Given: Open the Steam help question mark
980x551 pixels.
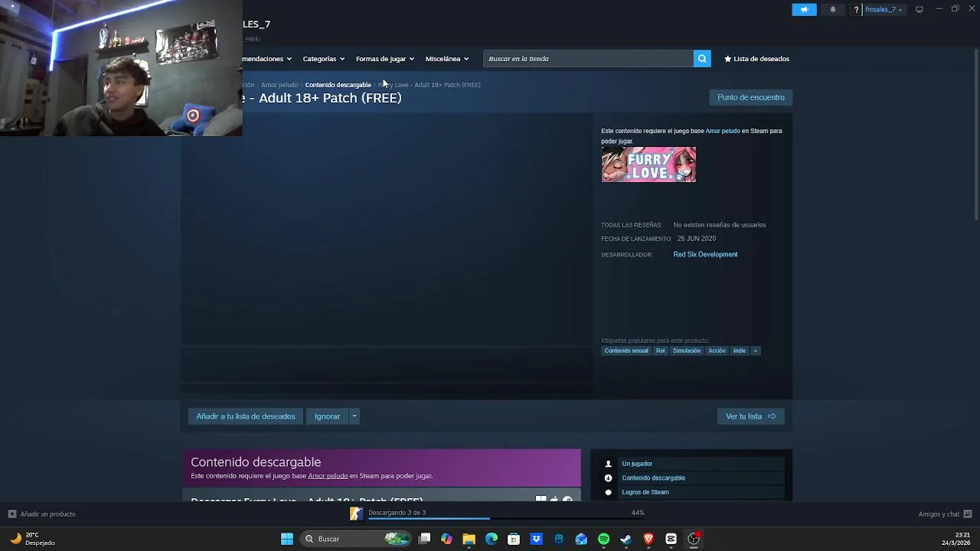Looking at the screenshot, I should click(856, 10).
